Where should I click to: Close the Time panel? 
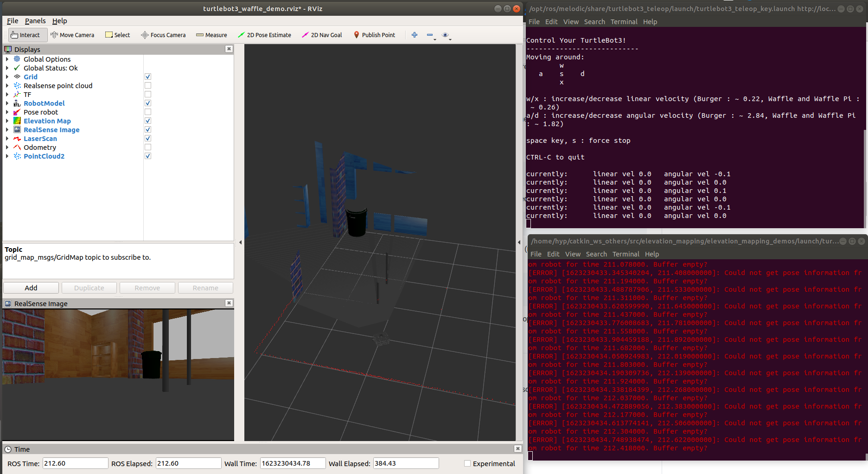click(x=518, y=448)
